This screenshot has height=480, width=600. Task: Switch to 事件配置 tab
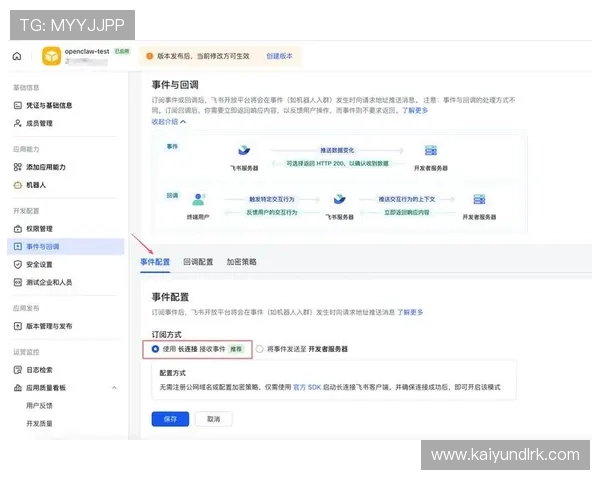(x=155, y=262)
